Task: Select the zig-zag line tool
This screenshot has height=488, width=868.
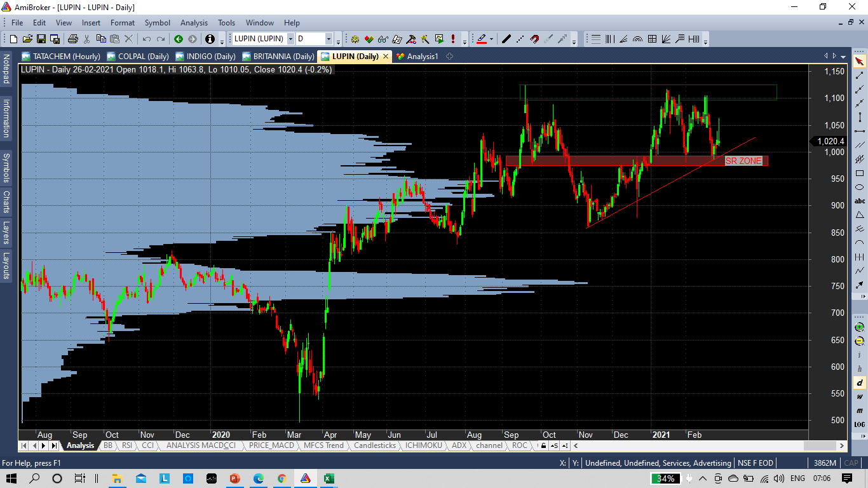Action: click(859, 271)
